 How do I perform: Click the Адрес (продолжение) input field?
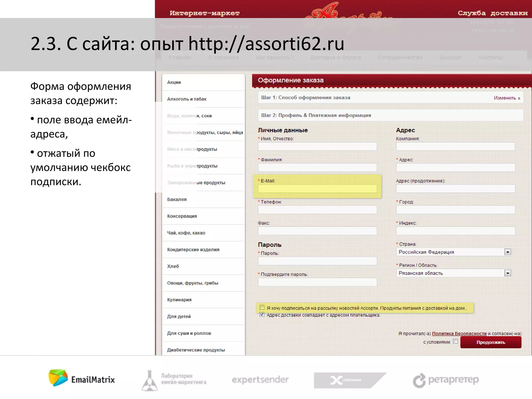pyautogui.click(x=456, y=189)
